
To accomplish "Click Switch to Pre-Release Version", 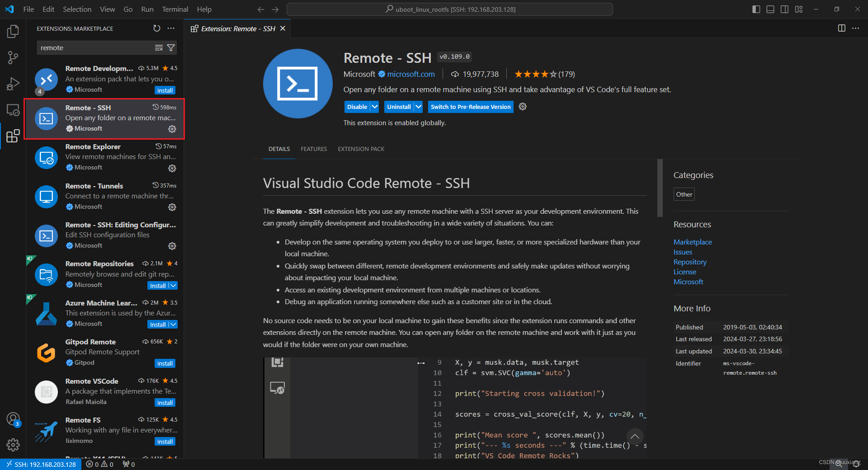I will (470, 107).
